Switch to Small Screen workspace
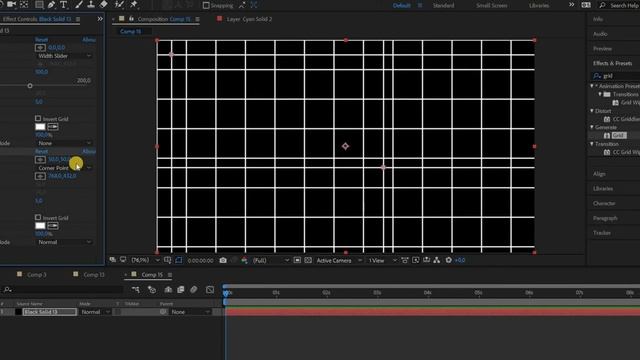 pos(492,5)
